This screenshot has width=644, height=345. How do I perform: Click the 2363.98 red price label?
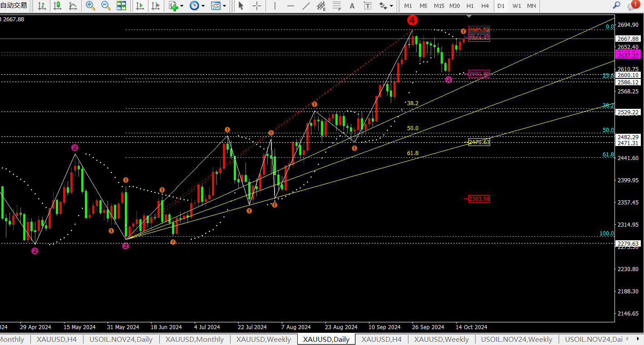click(x=479, y=199)
